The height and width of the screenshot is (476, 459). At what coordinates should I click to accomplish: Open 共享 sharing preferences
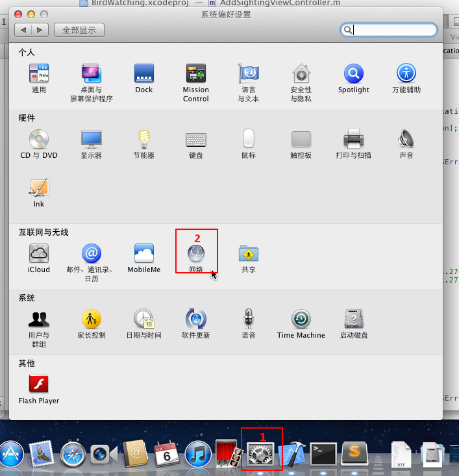click(x=248, y=258)
